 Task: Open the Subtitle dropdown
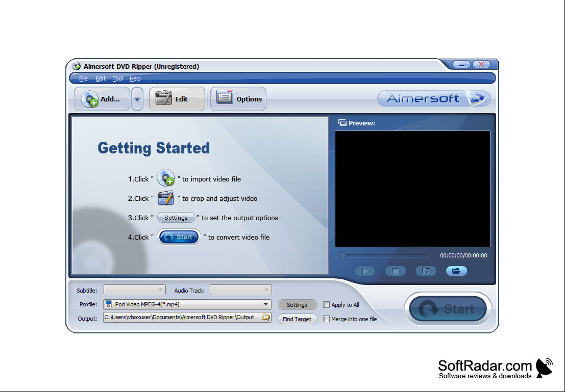(x=134, y=290)
